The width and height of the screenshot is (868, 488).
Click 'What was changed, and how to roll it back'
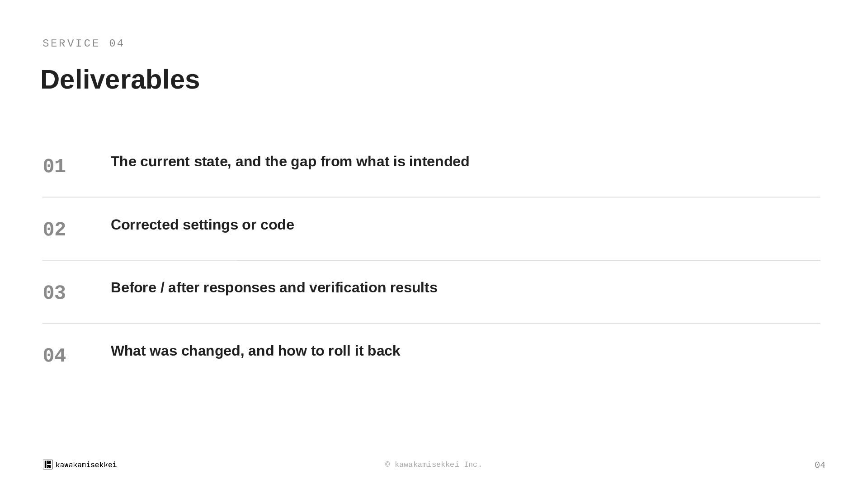(x=255, y=351)
